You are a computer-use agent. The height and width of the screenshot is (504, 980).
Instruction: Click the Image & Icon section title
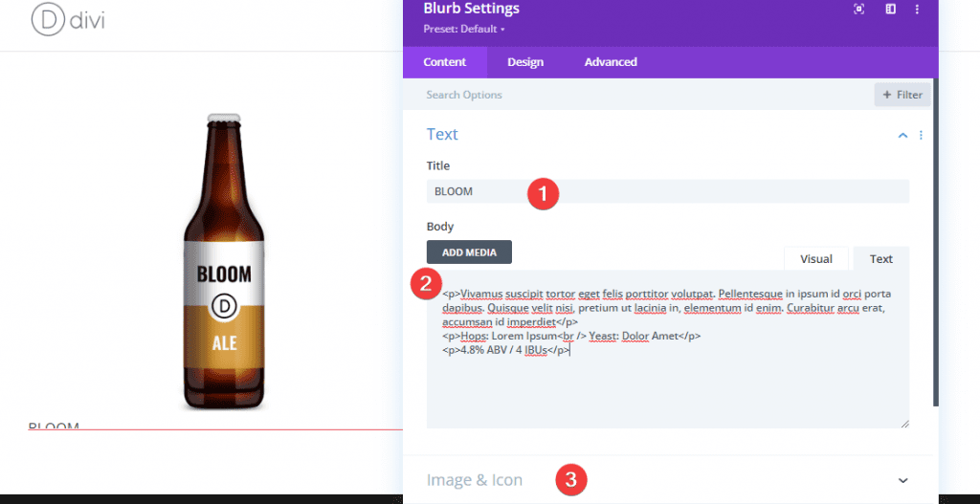475,480
